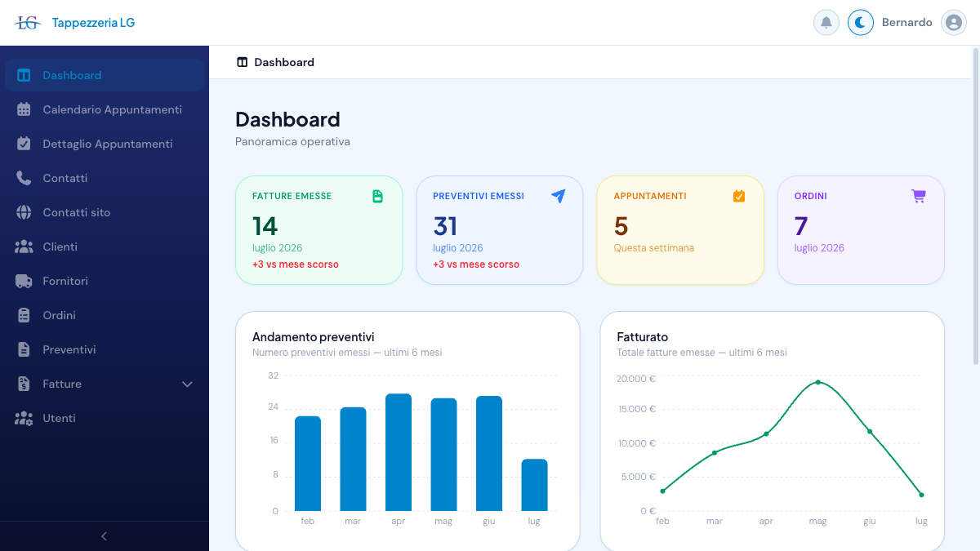Screen dimensions: 980x551
Task: Click the page vertical scrollbar
Action: (975, 207)
